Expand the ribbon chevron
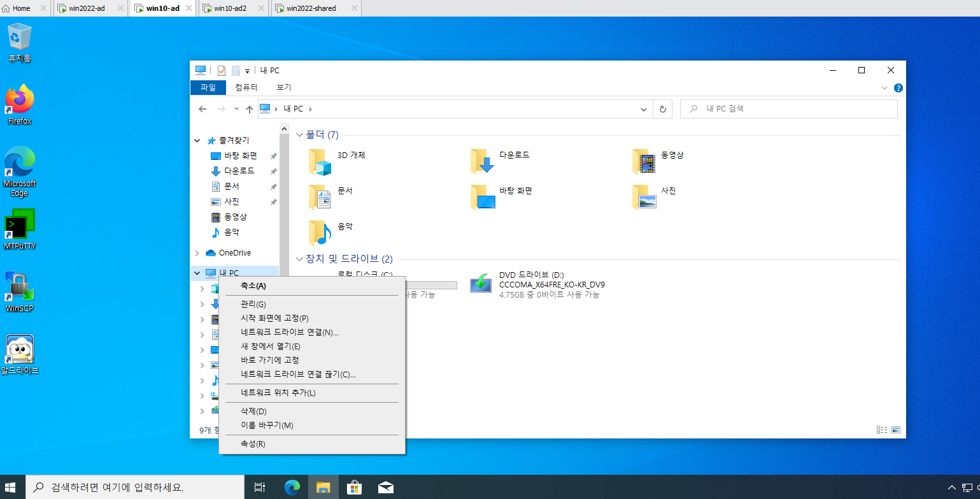The width and height of the screenshot is (980, 499). (884, 88)
